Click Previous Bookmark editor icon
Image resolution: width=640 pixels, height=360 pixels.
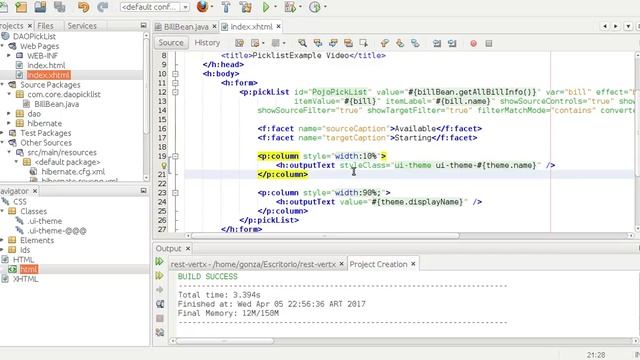point(384,43)
